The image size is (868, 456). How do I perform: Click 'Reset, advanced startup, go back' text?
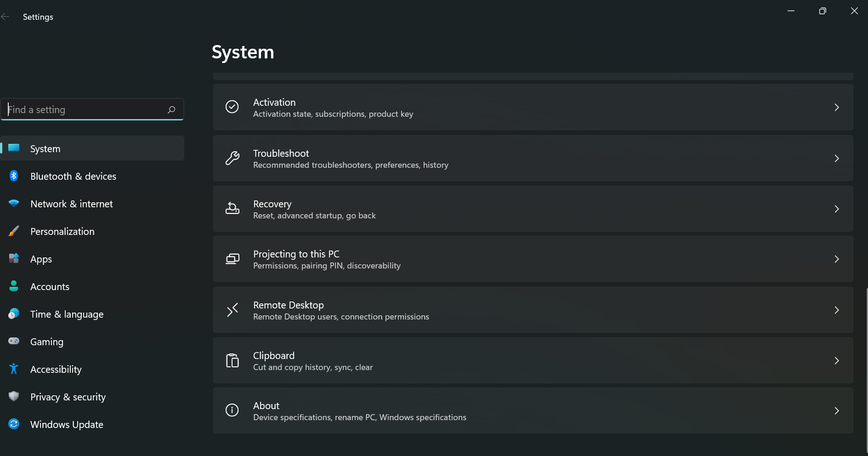tap(314, 216)
